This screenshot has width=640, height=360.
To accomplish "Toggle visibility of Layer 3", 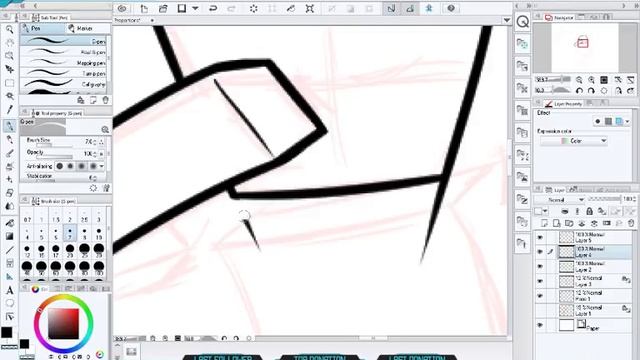I will tap(540, 281).
